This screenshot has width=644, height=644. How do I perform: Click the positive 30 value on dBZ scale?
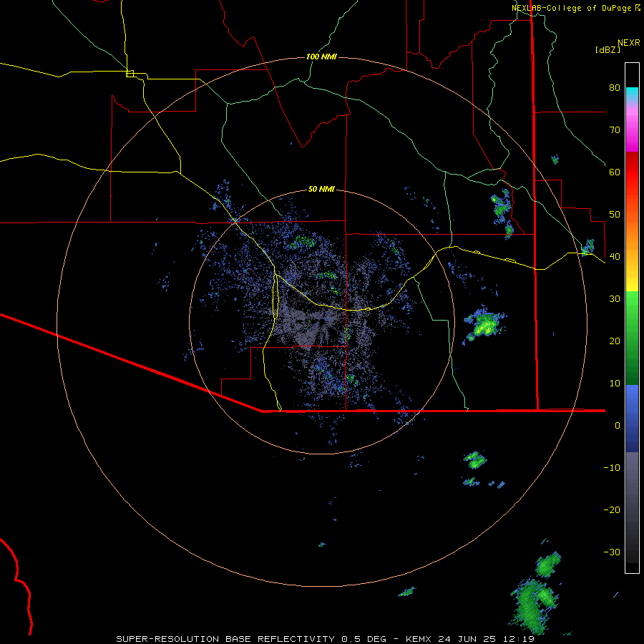point(615,299)
